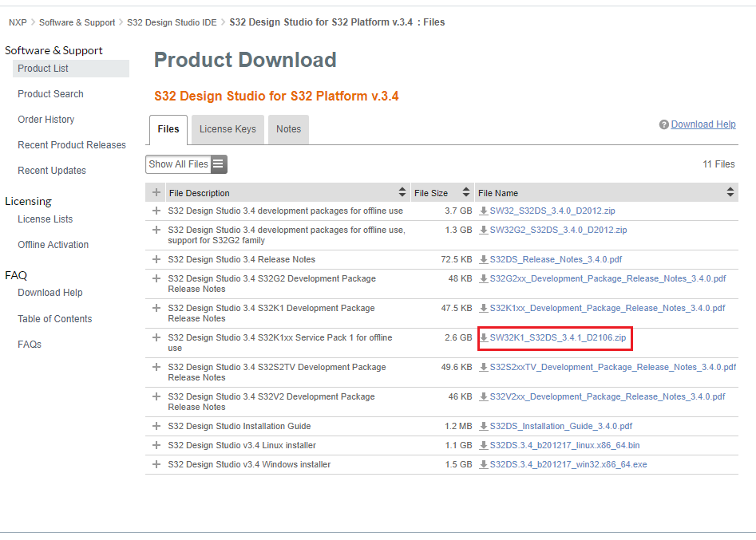This screenshot has height=540, width=756.
Task: Open Product Search in sidebar
Action: pos(50,94)
